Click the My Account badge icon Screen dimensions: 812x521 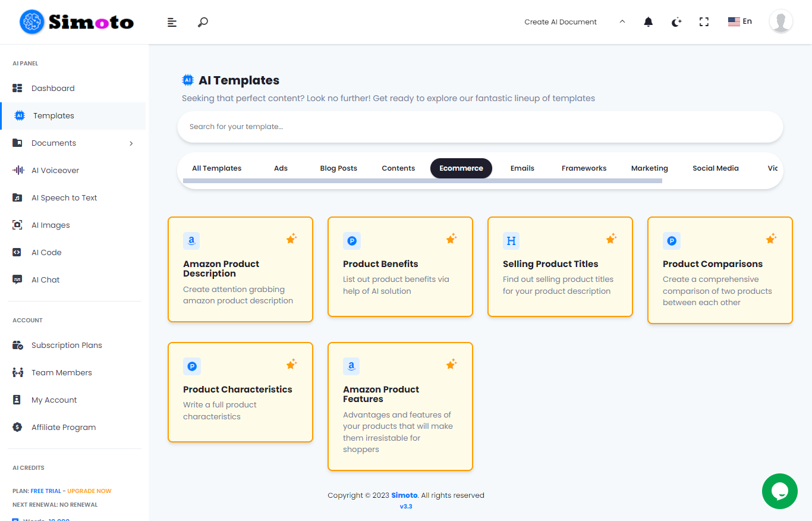coord(17,400)
